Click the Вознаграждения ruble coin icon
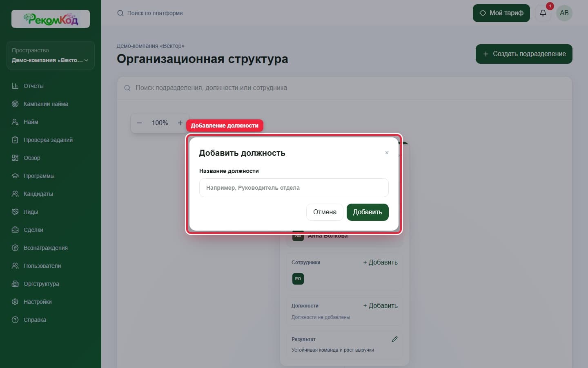Viewport: 588px width, 368px height. point(15,248)
